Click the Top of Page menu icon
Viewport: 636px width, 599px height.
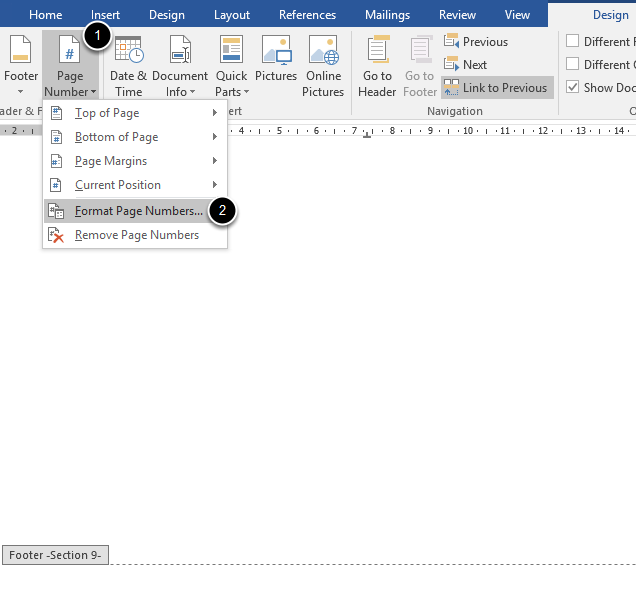56,113
